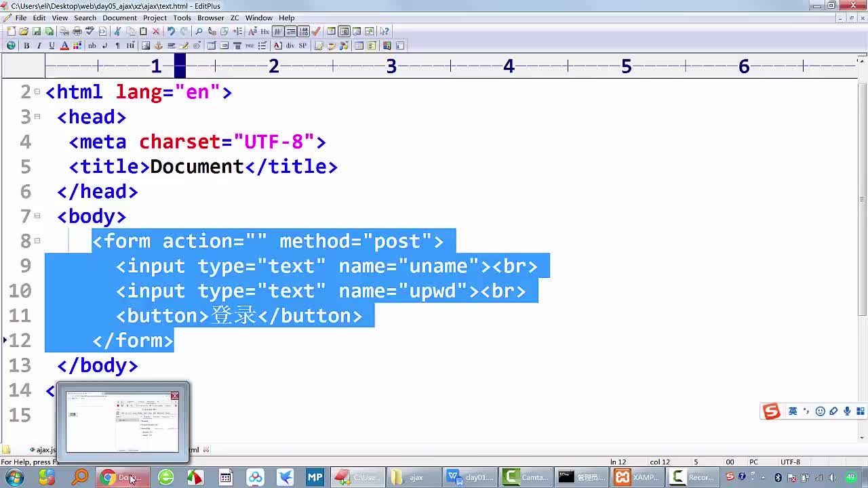Open the color palette grid icon
Screen dimensions: 868x488
click(77, 45)
